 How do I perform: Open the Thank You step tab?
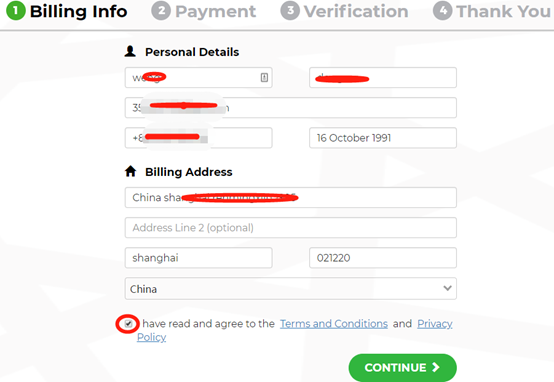click(492, 11)
